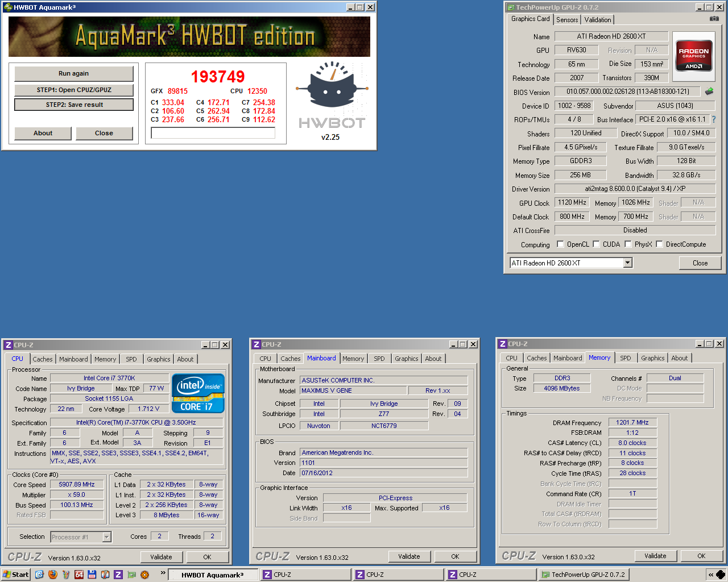Click OK in the CPU-Z Mainboard window
728x582 pixels.
click(455, 556)
